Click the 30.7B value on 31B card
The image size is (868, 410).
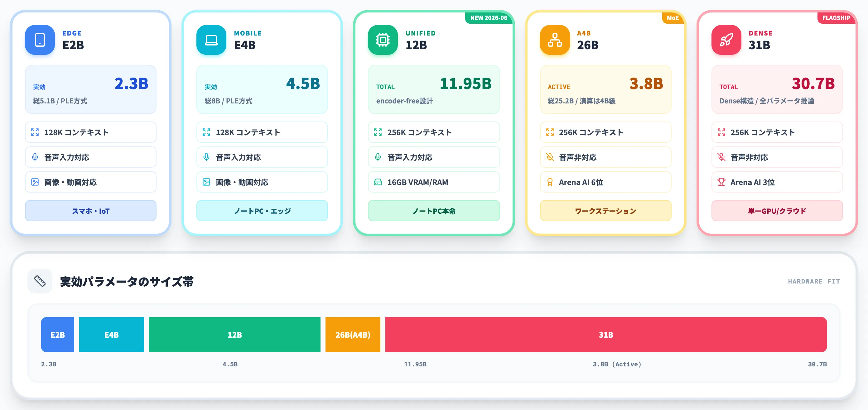point(813,83)
